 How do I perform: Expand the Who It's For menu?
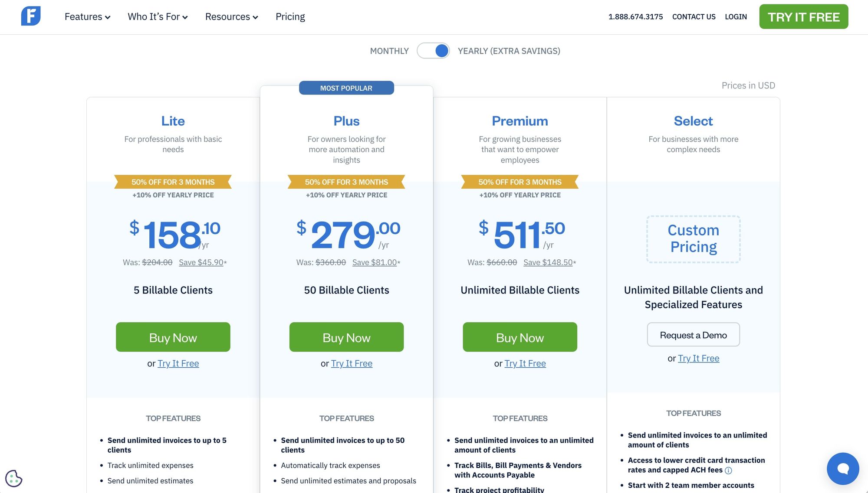click(158, 17)
